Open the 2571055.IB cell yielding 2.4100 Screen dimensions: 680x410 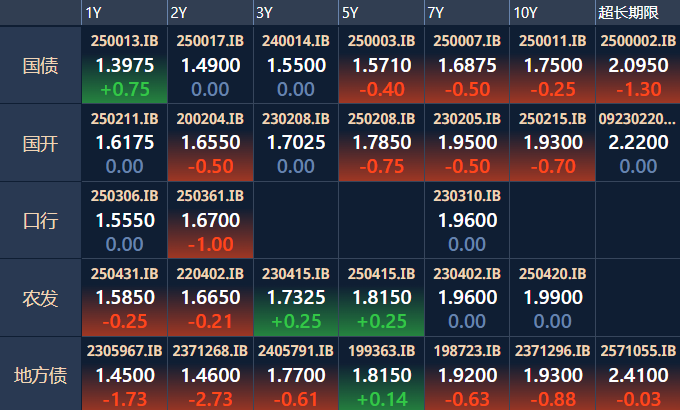pos(638,374)
